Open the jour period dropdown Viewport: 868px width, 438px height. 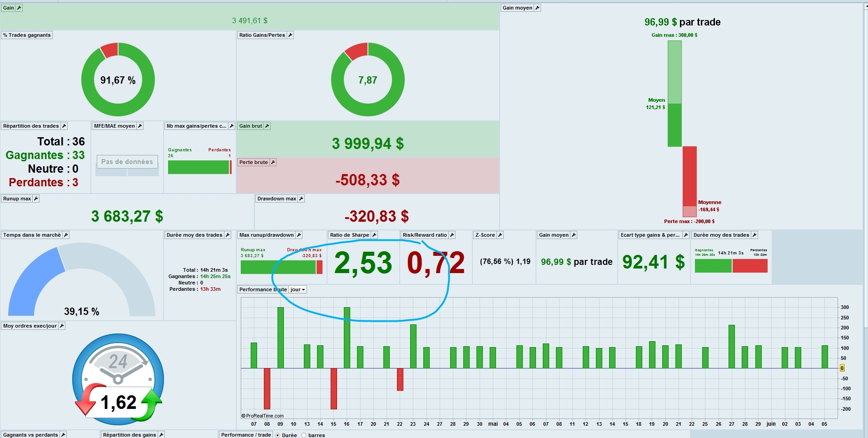tap(298, 289)
